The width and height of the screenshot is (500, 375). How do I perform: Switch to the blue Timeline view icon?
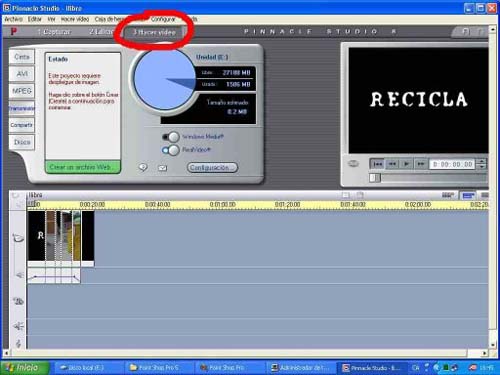click(468, 196)
